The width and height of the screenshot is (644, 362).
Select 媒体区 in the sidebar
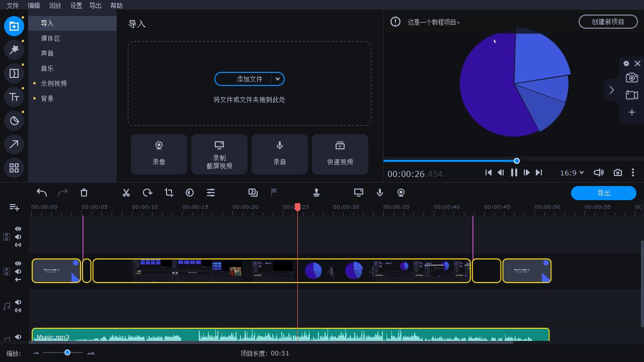[72, 38]
